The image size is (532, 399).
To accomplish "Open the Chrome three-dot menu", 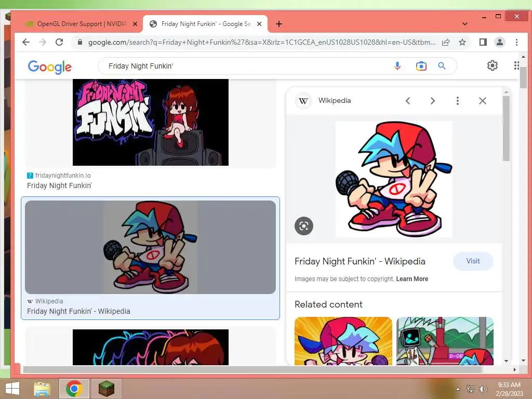I will pos(516,42).
